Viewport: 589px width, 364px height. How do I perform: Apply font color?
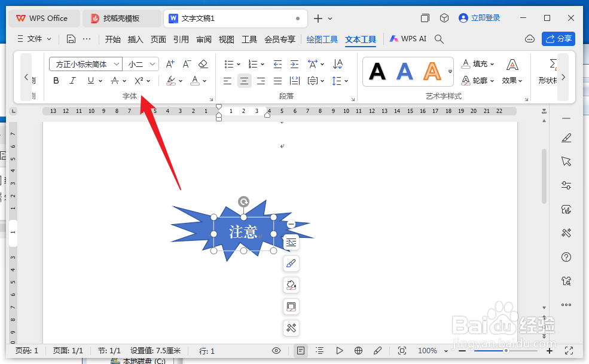pyautogui.click(x=194, y=80)
